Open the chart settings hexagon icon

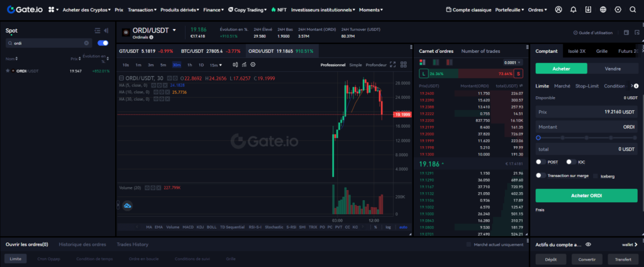coord(253,65)
